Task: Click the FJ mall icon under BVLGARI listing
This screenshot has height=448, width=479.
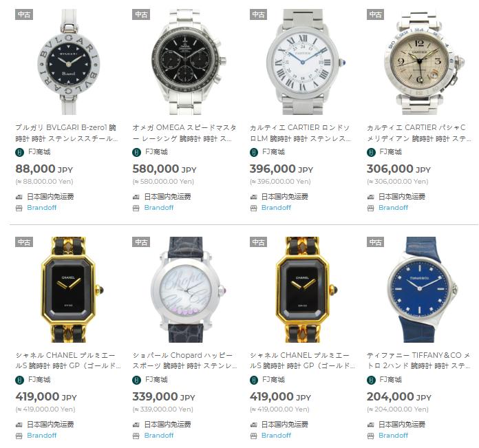Action: click(19, 152)
